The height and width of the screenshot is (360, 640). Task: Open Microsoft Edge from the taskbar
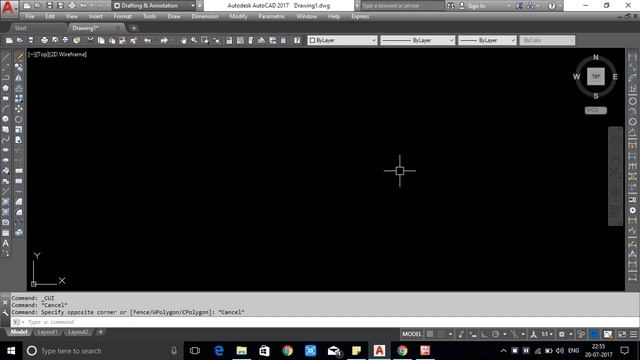[219, 351]
